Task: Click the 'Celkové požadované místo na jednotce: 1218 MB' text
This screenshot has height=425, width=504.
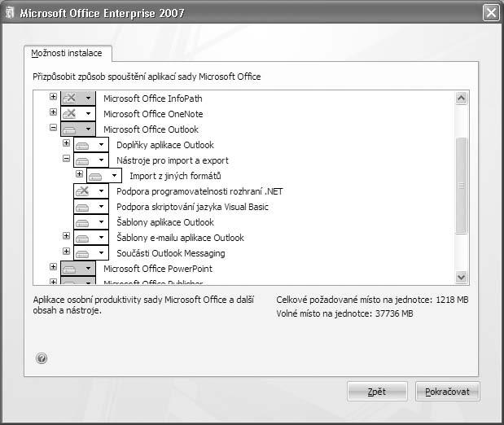Action: coord(372,300)
